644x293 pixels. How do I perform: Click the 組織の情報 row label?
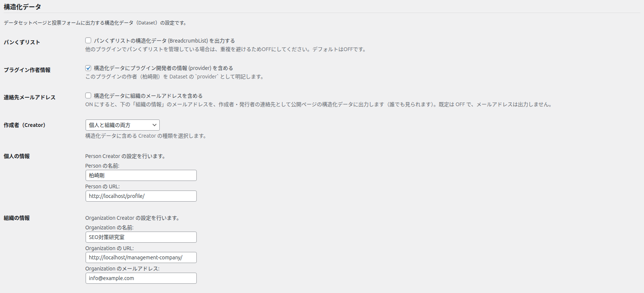(x=17, y=218)
